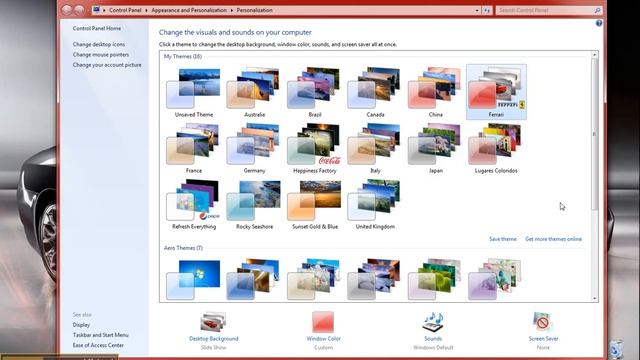Go to Appearance and Personalization breadcrumb

click(189, 10)
